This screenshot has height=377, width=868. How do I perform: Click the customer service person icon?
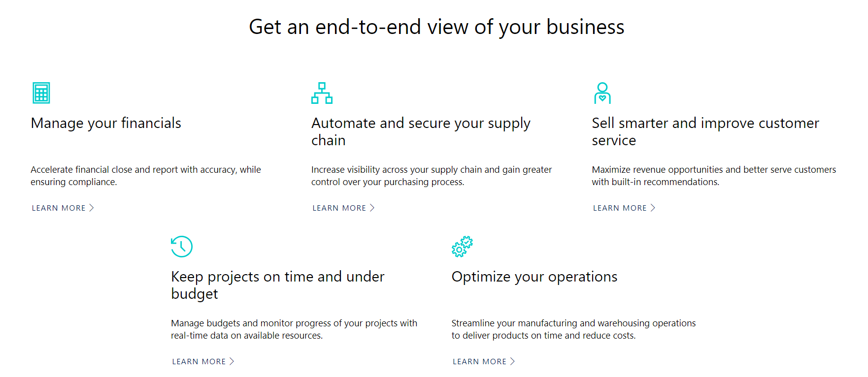click(x=602, y=93)
